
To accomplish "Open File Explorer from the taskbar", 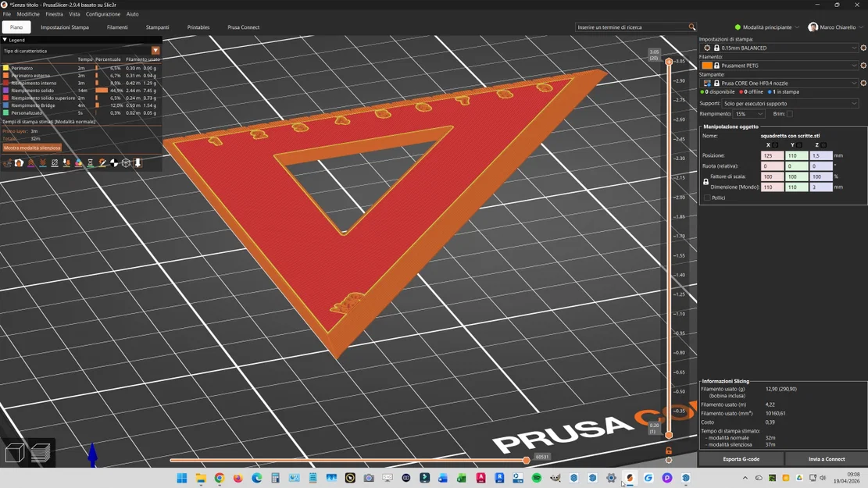I will click(200, 478).
